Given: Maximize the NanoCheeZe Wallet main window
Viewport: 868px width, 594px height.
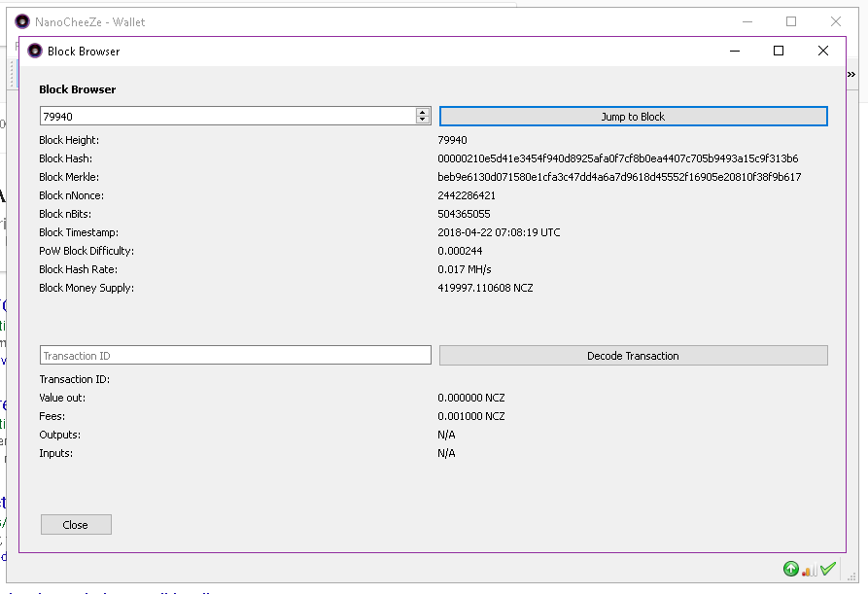Looking at the screenshot, I should pyautogui.click(x=791, y=21).
